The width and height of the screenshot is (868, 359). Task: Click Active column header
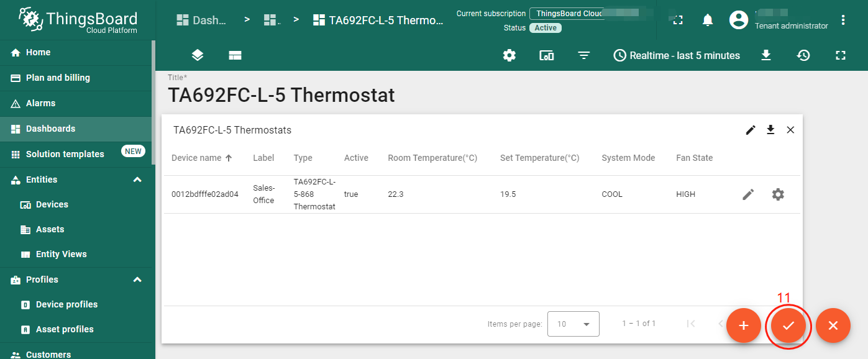pyautogui.click(x=356, y=158)
